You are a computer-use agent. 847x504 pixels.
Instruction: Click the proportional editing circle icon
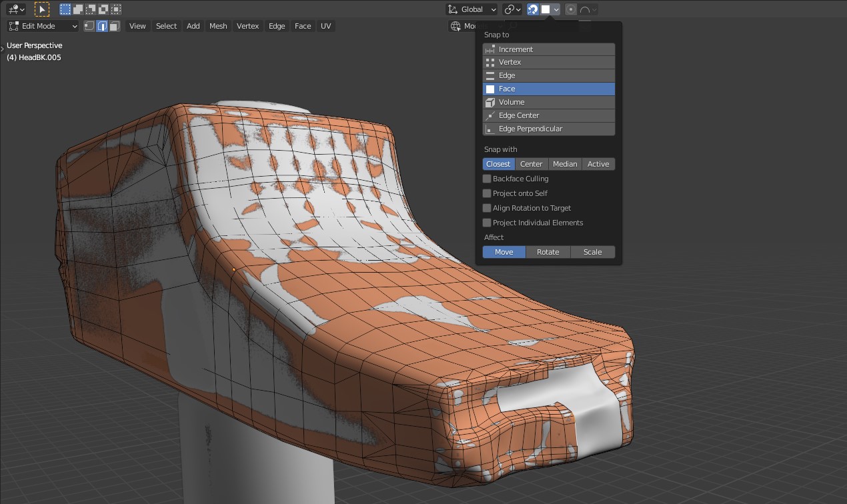tap(571, 9)
